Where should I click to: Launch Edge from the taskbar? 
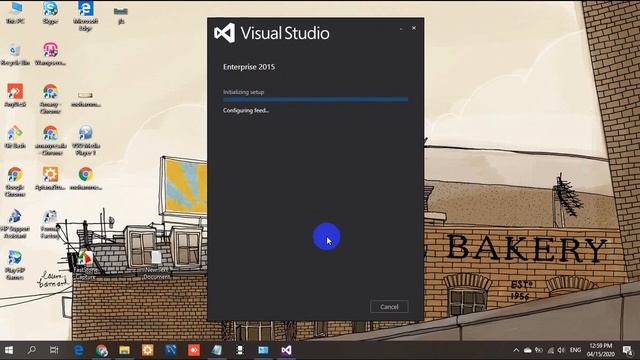point(78,350)
